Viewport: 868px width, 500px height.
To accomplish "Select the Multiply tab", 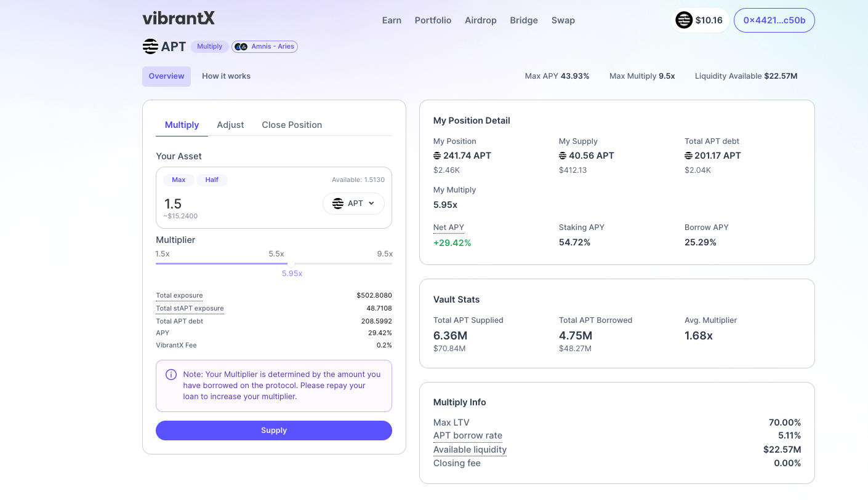I will (x=182, y=125).
